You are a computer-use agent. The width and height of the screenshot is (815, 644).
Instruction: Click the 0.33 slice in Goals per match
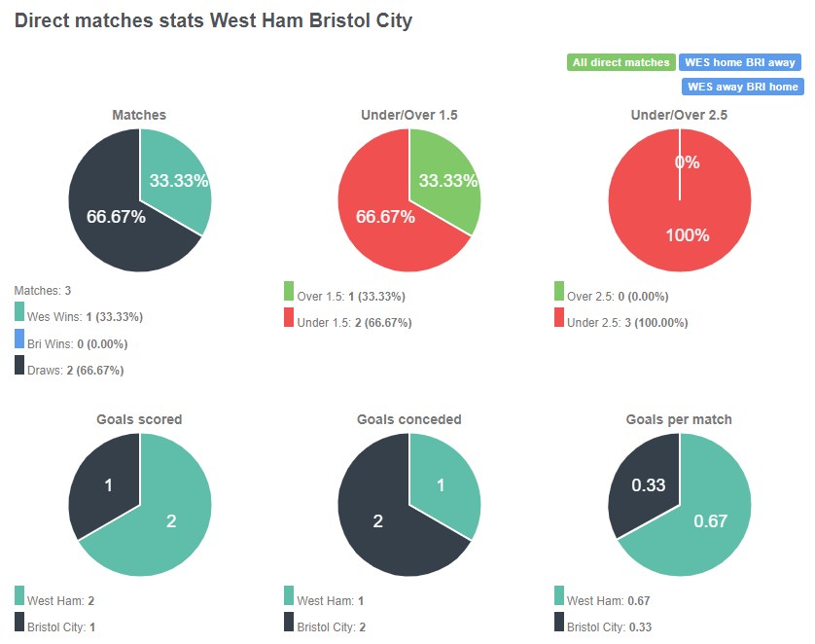pos(650,484)
